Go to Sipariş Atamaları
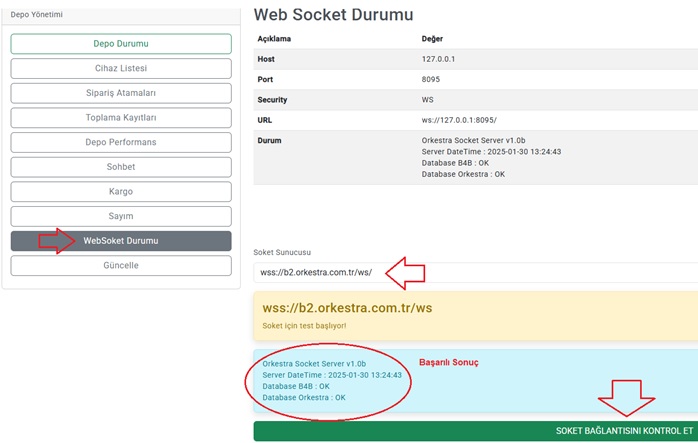 [x=121, y=93]
